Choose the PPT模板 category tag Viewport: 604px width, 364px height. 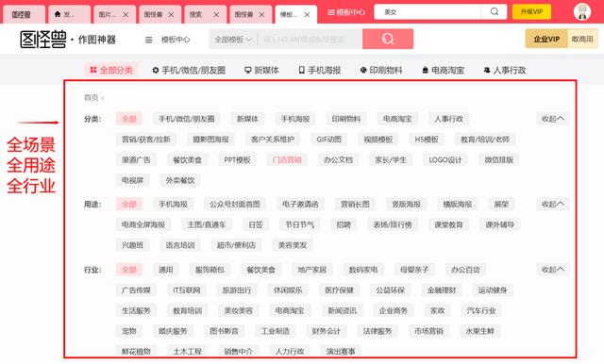(x=237, y=159)
